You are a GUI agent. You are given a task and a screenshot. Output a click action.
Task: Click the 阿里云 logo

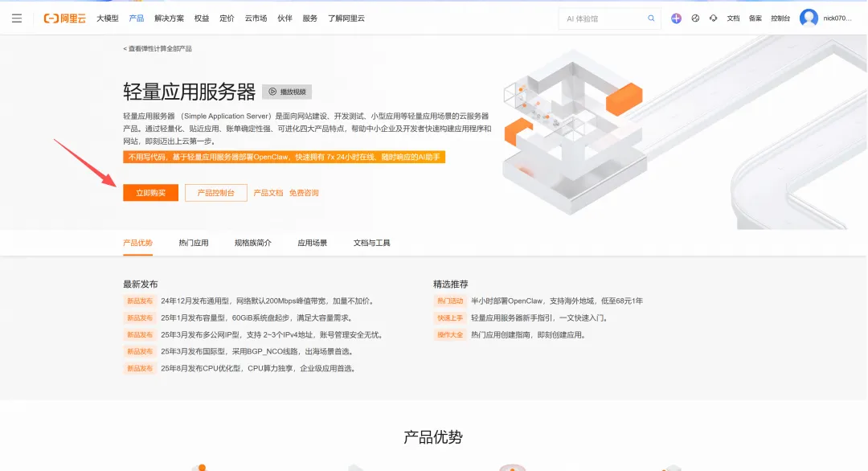65,18
